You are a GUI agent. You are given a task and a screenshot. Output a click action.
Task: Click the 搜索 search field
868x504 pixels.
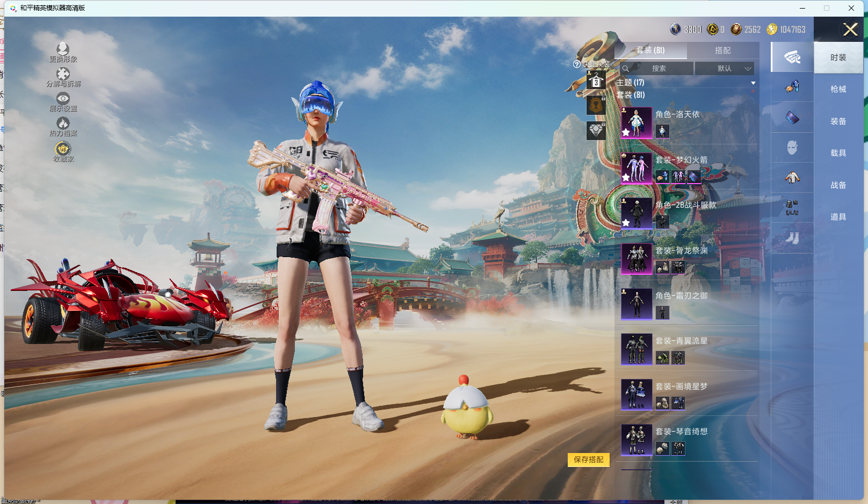point(658,69)
